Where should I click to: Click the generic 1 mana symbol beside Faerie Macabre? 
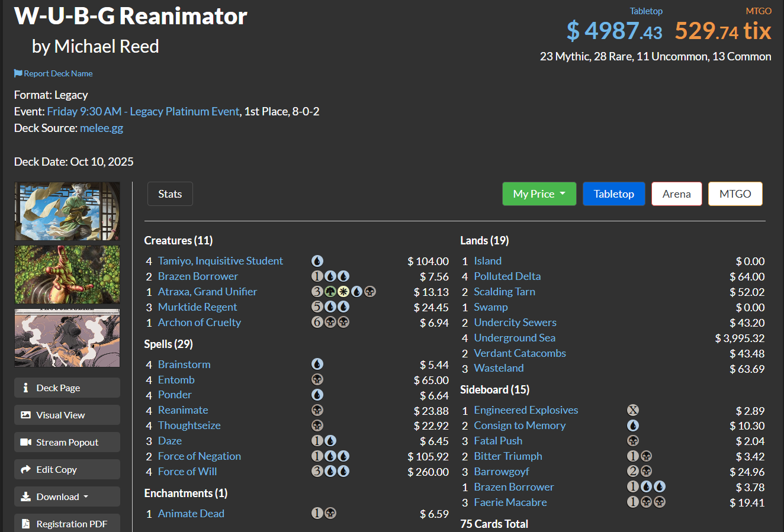[633, 502]
